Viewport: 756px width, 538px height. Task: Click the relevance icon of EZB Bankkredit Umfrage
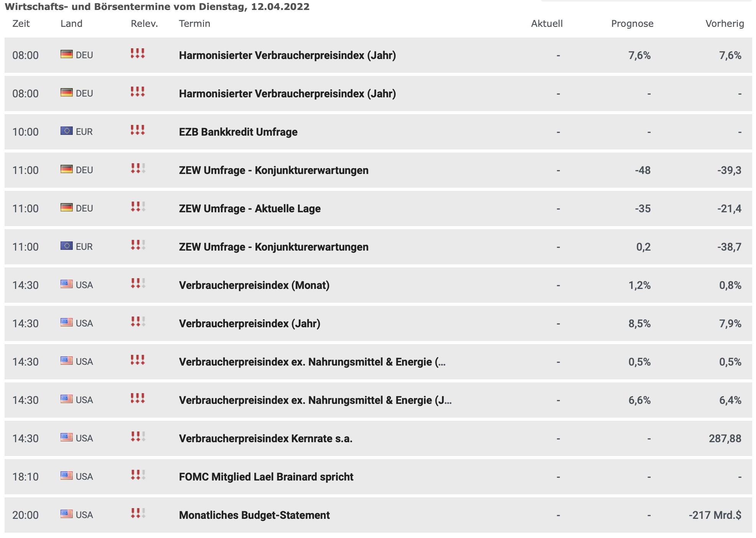(138, 130)
